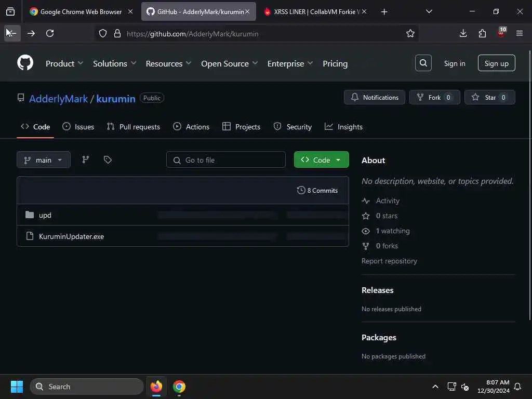The image size is (532, 399).
Task: Open the Releases section heading
Action: tap(377, 290)
